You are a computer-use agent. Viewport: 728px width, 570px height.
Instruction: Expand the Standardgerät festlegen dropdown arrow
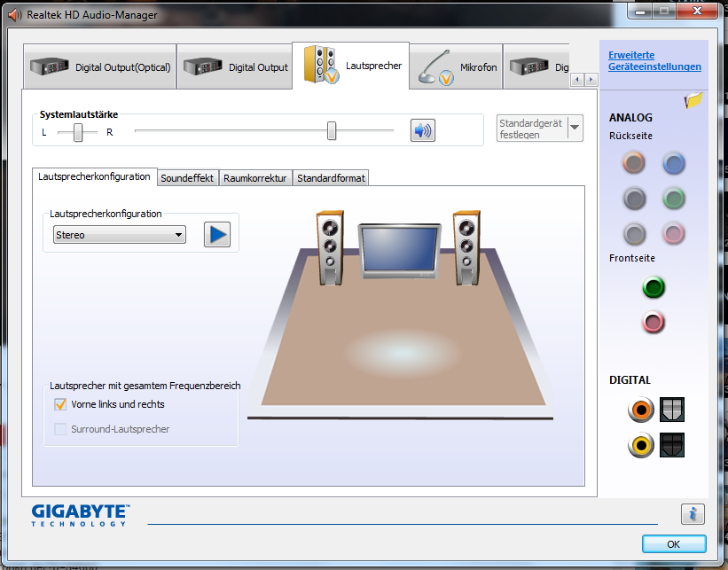click(575, 127)
